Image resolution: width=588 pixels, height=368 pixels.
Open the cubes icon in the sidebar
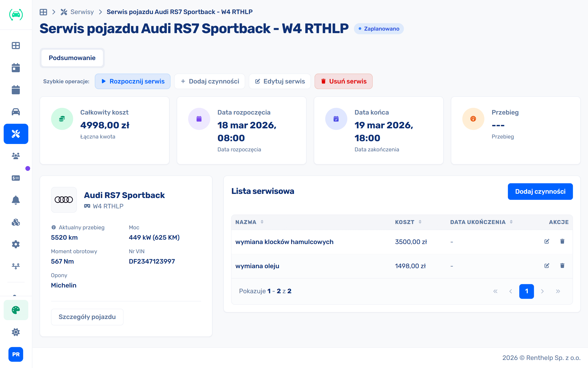pos(16,222)
